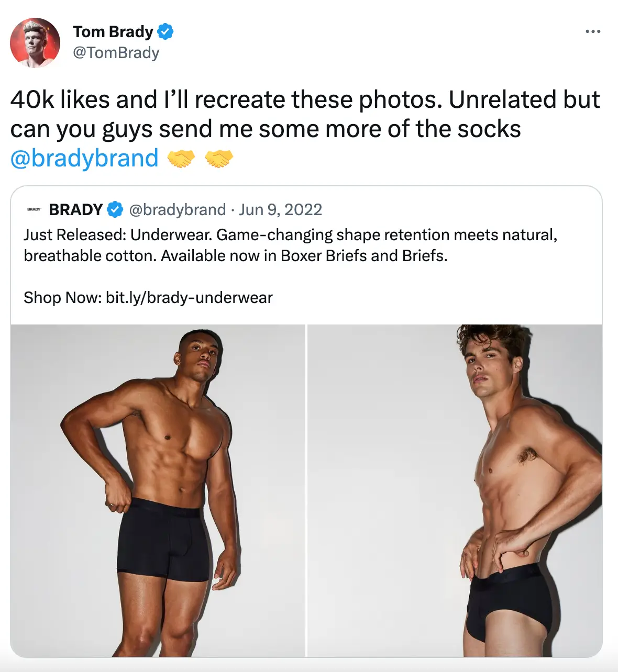The image size is (618, 672).
Task: Select the @TomBrady handle
Action: coord(116,52)
